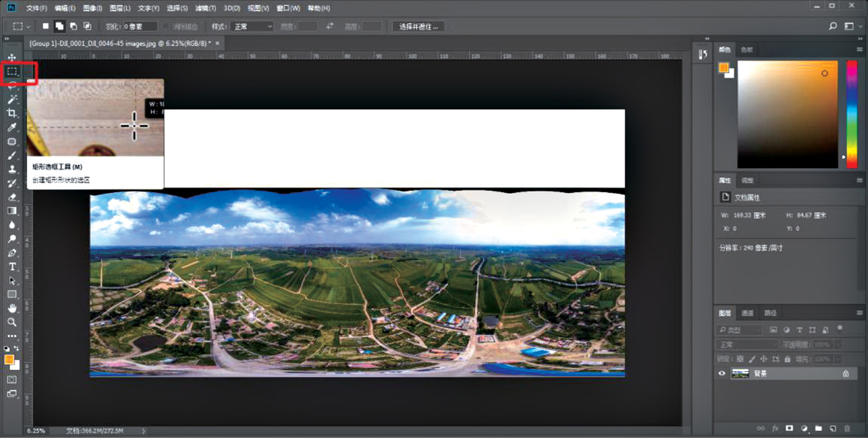
Task: Hide the 背景 layer with eye icon
Action: tap(722, 374)
